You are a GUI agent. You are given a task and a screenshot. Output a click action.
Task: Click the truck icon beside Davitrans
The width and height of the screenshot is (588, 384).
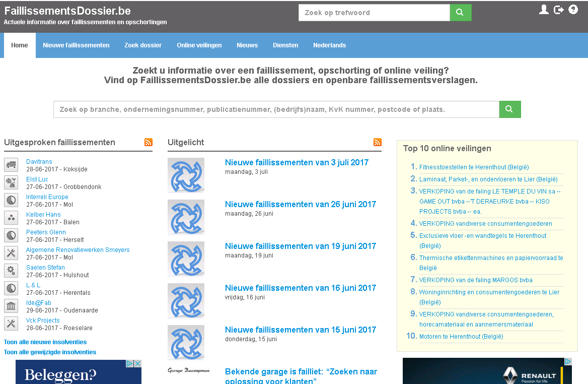click(x=11, y=165)
